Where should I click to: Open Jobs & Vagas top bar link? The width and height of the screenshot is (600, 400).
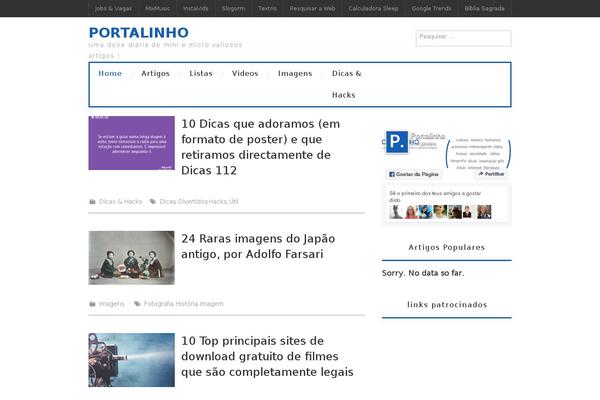[x=113, y=8]
